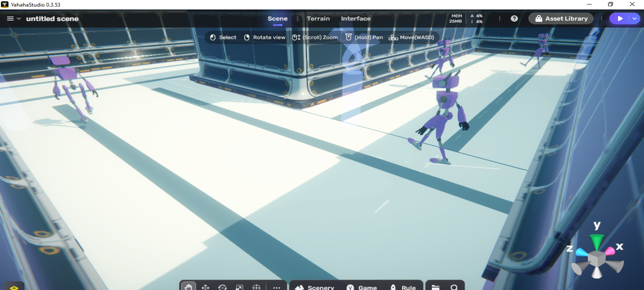
Task: Select the Scale tool
Action: [x=240, y=288]
